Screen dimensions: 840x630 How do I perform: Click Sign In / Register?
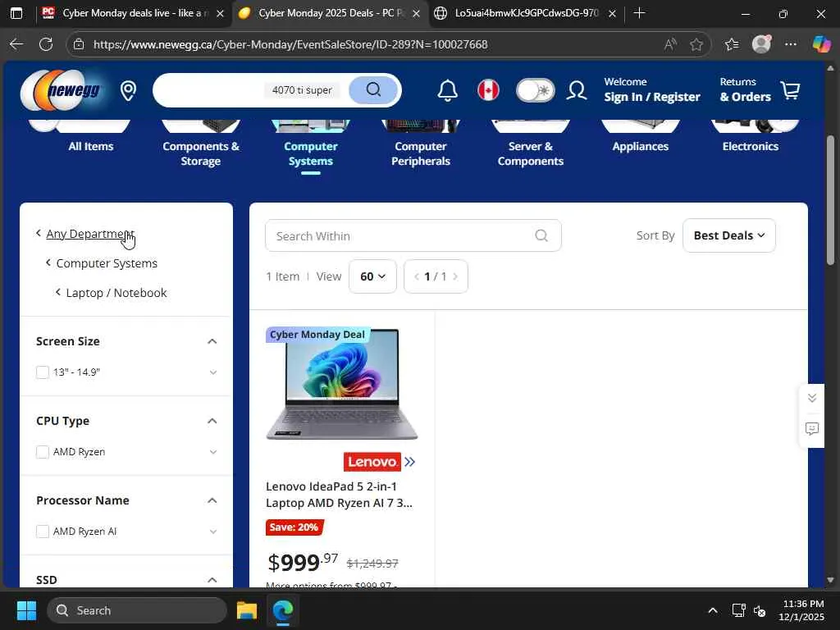(x=652, y=97)
